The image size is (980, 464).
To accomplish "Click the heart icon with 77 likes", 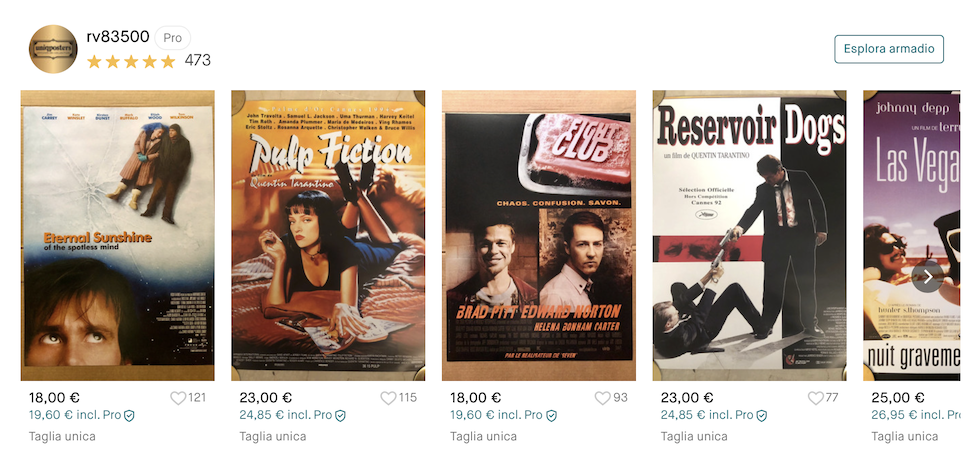I will [x=815, y=398].
